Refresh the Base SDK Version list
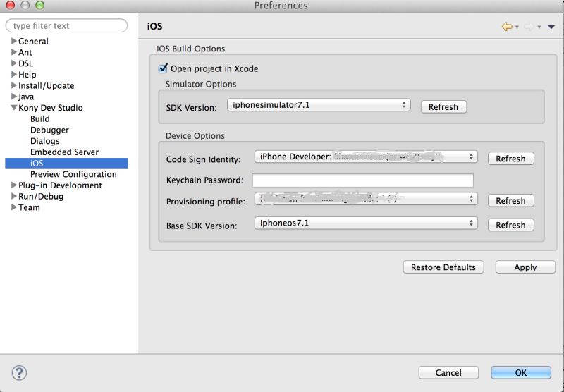This screenshot has height=392, width=564. [510, 225]
